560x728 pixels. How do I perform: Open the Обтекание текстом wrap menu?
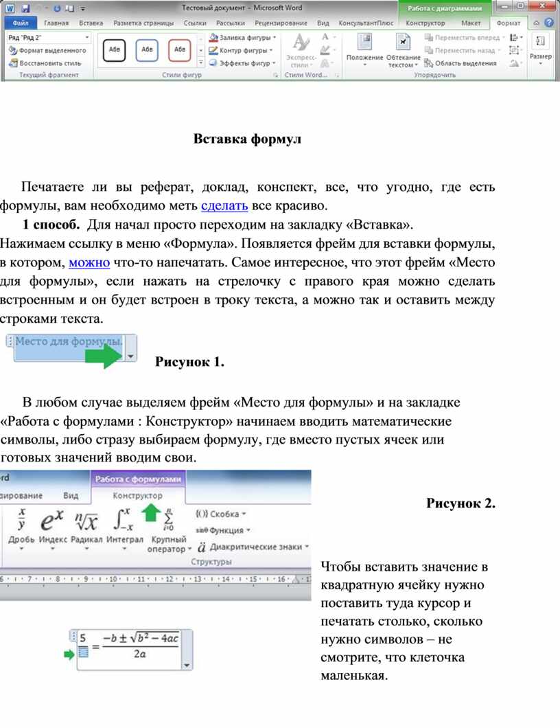coord(403,51)
